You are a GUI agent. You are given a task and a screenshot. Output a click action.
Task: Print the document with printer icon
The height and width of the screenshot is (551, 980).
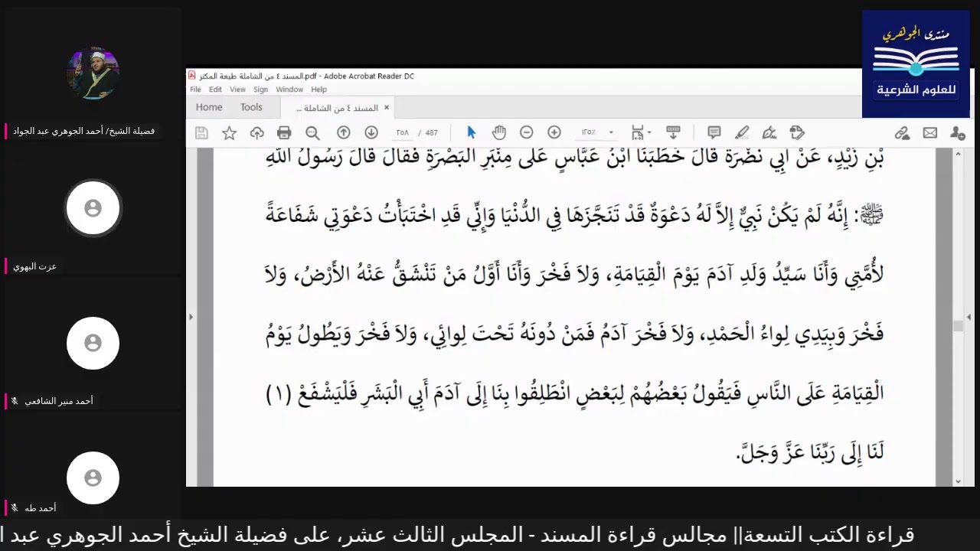coord(284,133)
